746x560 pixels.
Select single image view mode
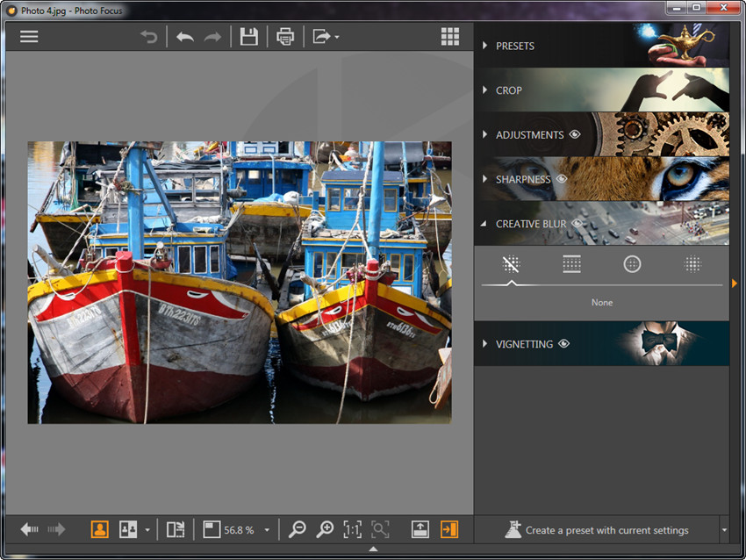pos(100,529)
